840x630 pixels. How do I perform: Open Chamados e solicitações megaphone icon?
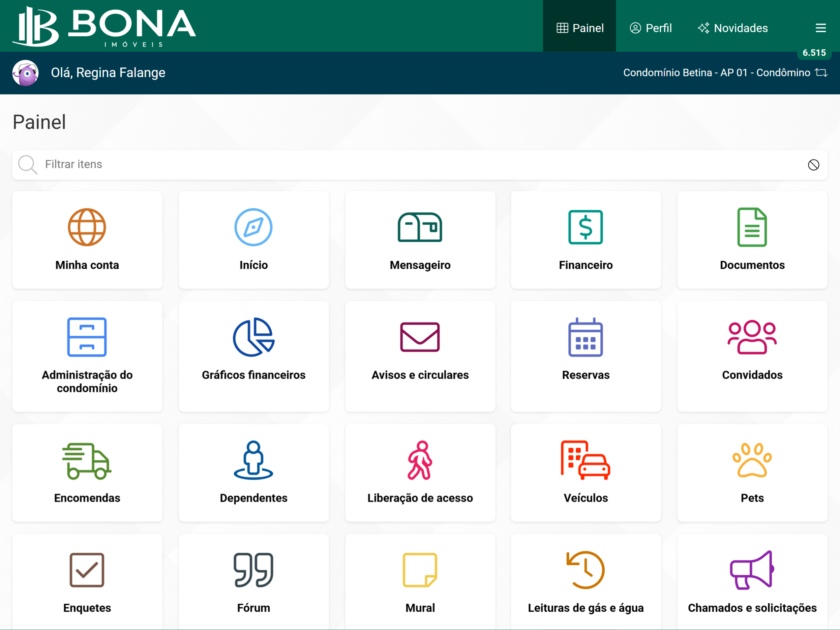(752, 570)
